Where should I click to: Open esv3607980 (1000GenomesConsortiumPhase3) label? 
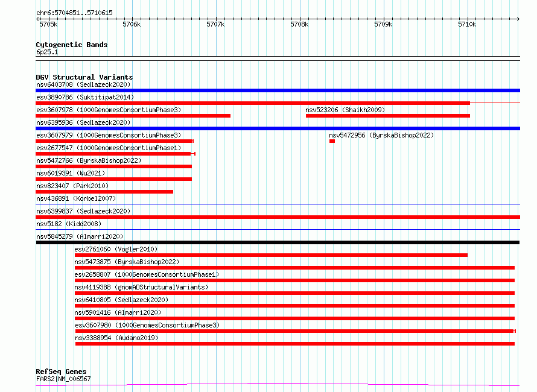point(147,325)
